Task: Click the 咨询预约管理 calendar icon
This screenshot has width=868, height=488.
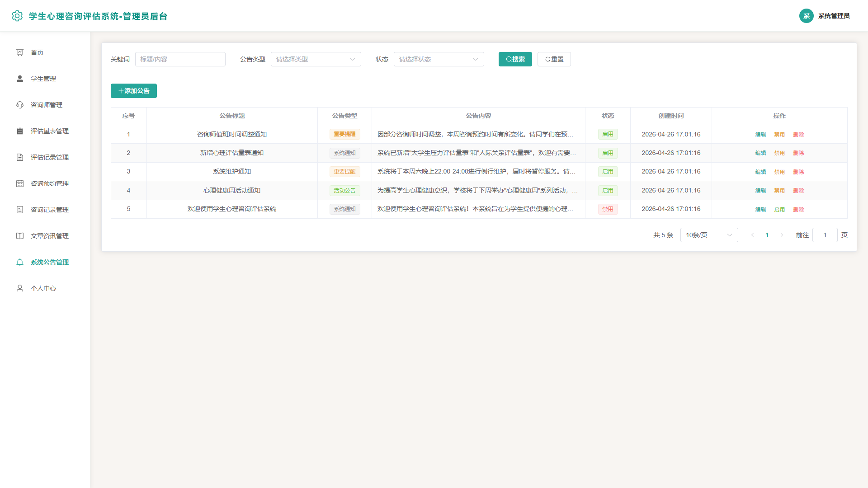Action: [20, 183]
